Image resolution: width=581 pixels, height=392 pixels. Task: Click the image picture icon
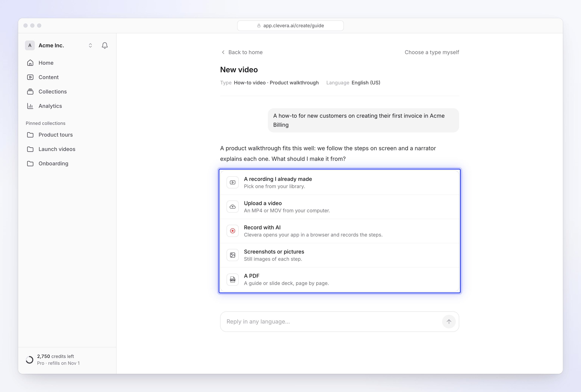[233, 255]
